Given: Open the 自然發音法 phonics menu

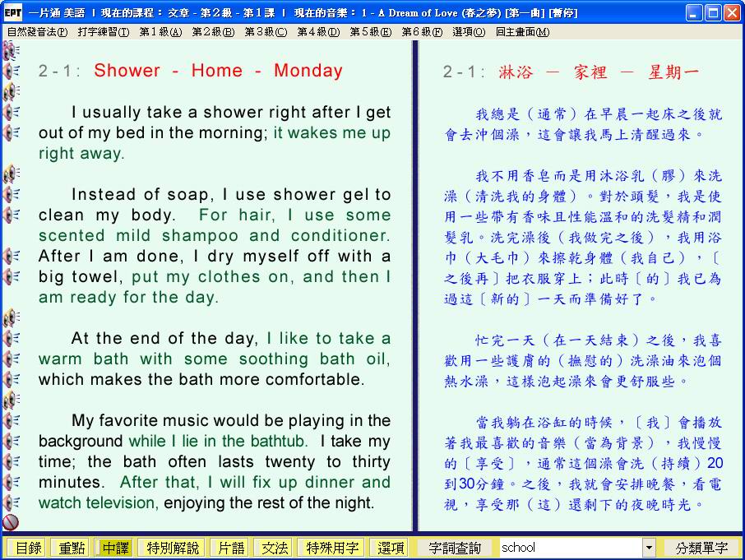Looking at the screenshot, I should point(37,32).
